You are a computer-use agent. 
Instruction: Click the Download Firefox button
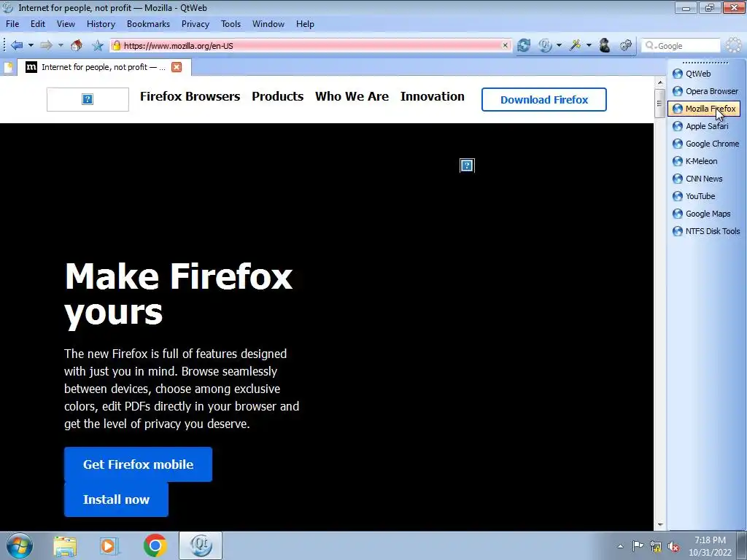coord(543,99)
